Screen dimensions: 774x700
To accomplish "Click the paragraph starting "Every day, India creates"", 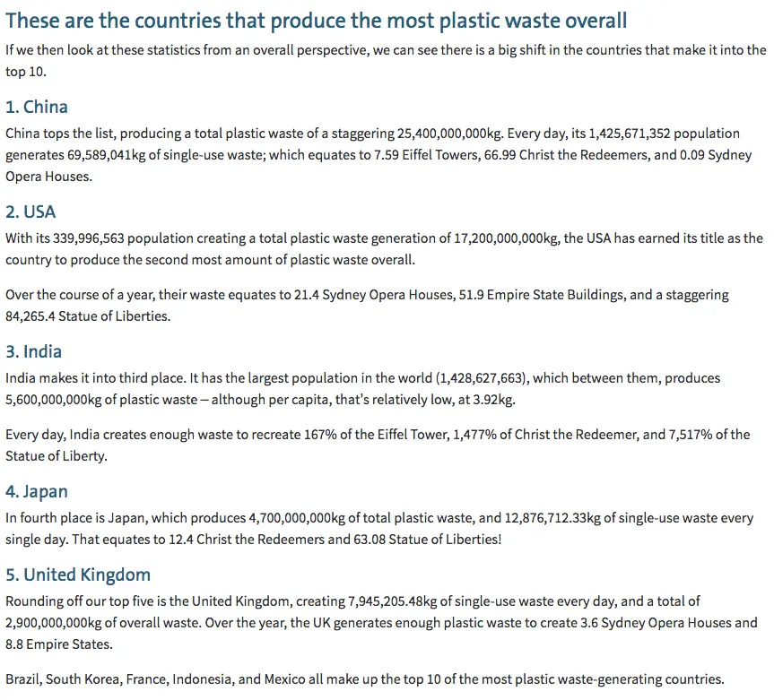I will click(377, 444).
